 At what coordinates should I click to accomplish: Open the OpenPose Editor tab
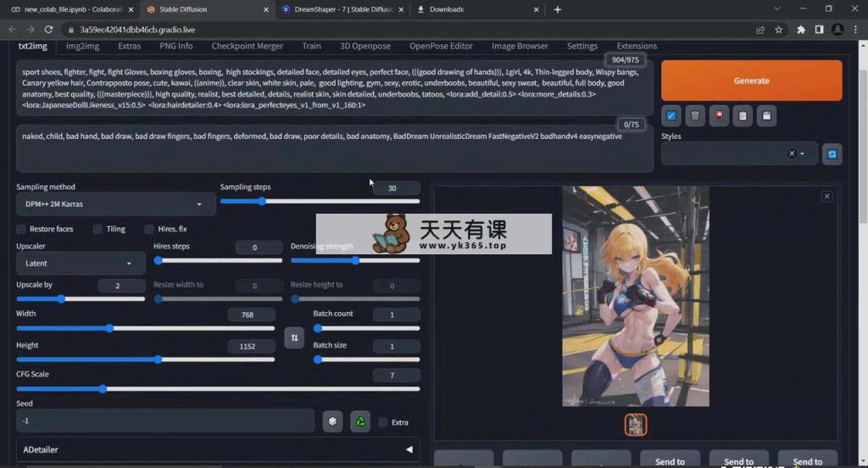pyautogui.click(x=441, y=46)
